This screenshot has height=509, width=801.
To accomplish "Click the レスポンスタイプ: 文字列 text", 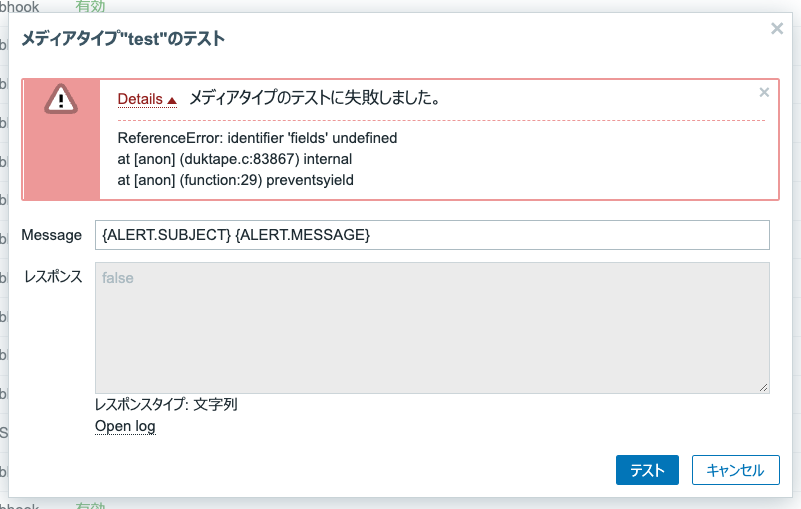I will coord(166,405).
